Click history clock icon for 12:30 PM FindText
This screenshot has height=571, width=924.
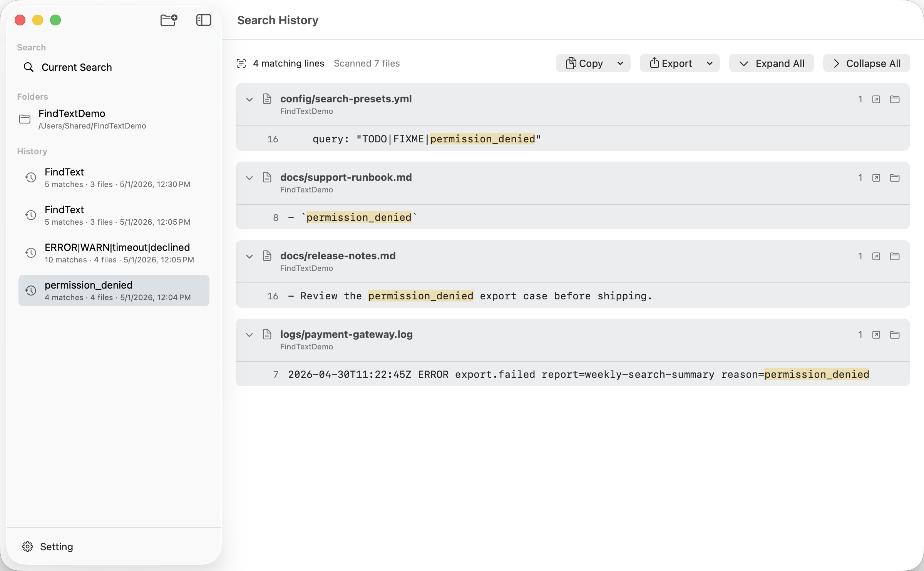[31, 177]
